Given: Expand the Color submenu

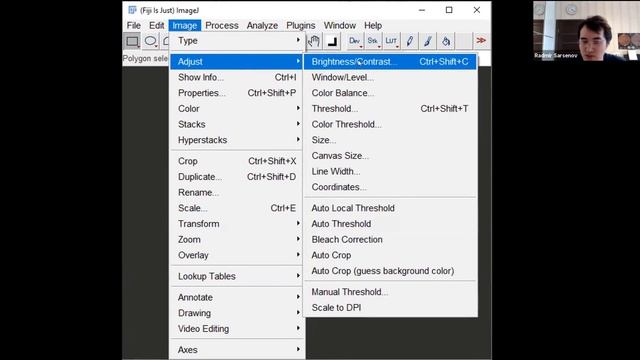Looking at the screenshot, I should point(237,109).
